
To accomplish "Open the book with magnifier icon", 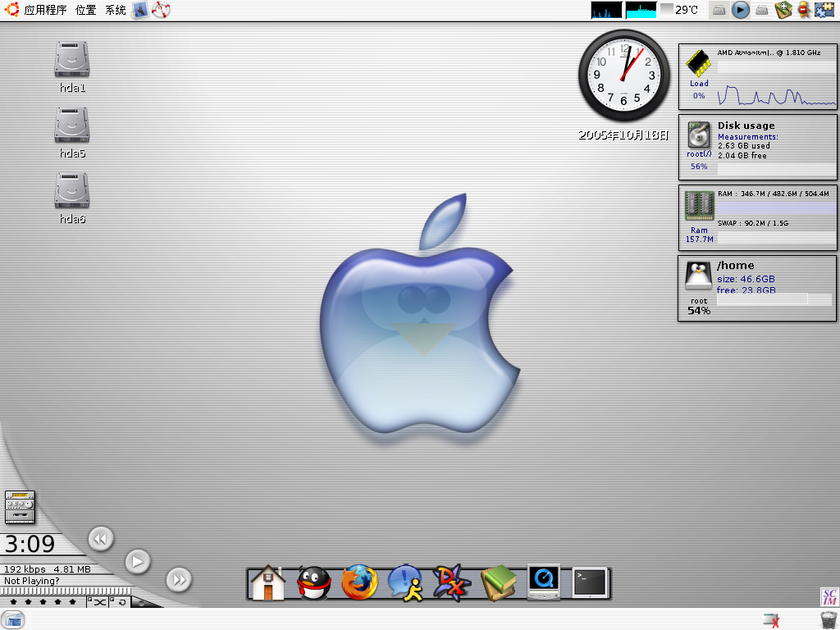I will (783, 10).
